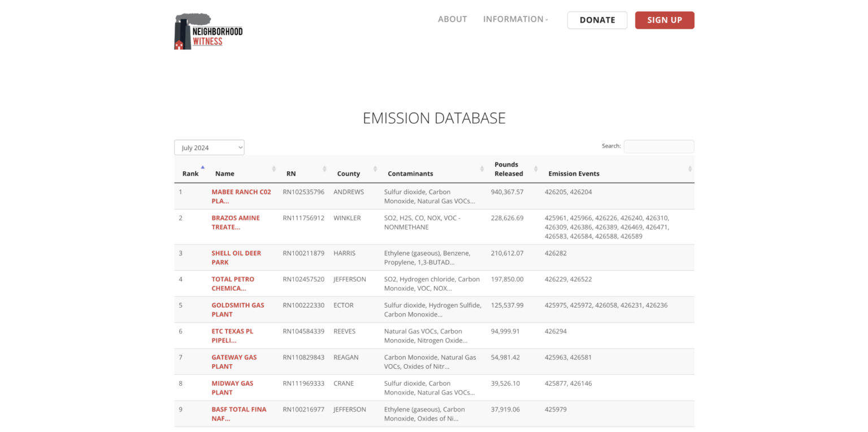This screenshot has width=868, height=432.
Task: Click the Emission Events column sort icon
Action: (690, 169)
